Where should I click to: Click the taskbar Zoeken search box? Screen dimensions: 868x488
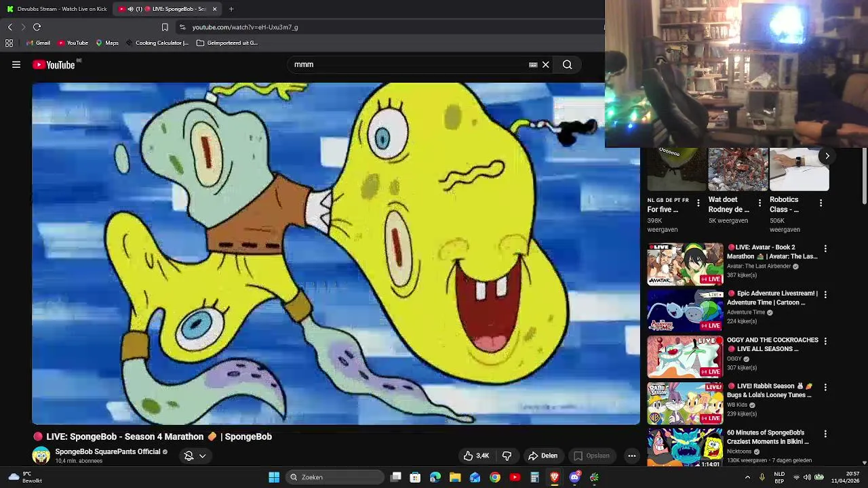pyautogui.click(x=336, y=477)
